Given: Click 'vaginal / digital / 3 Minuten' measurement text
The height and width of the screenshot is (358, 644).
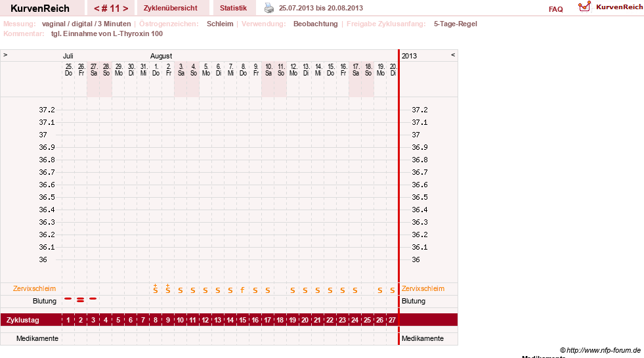Looking at the screenshot, I should (x=86, y=24).
